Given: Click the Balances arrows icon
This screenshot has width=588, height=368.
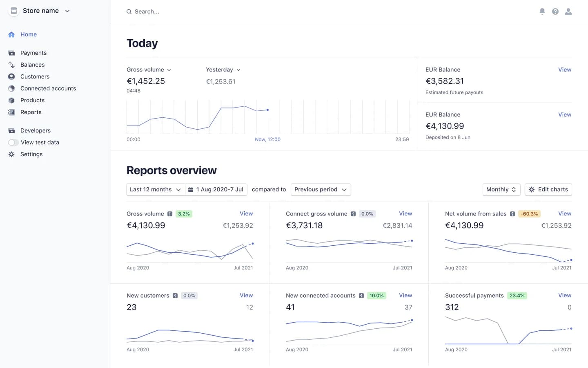Looking at the screenshot, I should pos(11,65).
